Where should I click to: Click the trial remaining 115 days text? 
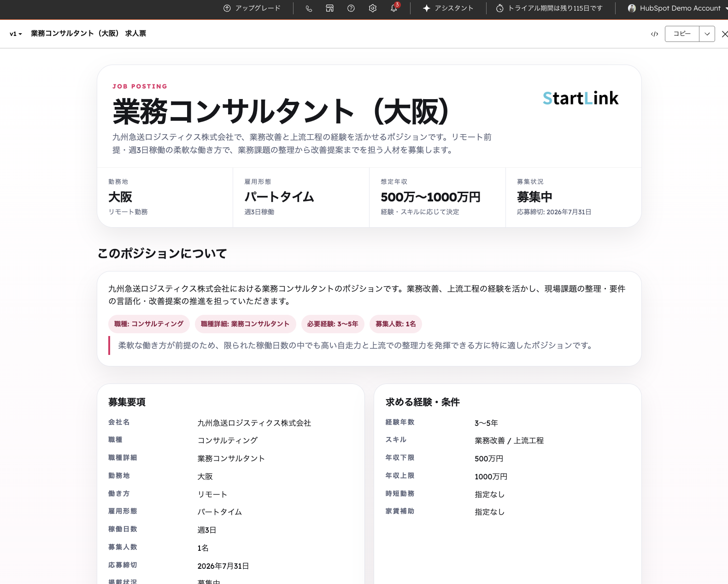point(555,8)
